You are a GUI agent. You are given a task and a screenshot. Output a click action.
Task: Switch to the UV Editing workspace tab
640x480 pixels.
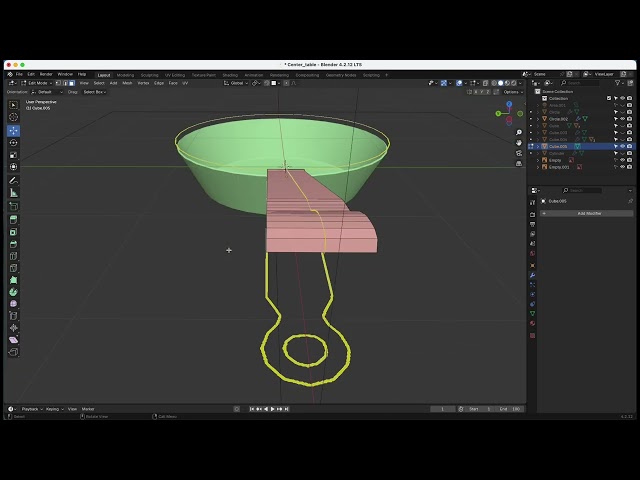click(x=175, y=75)
